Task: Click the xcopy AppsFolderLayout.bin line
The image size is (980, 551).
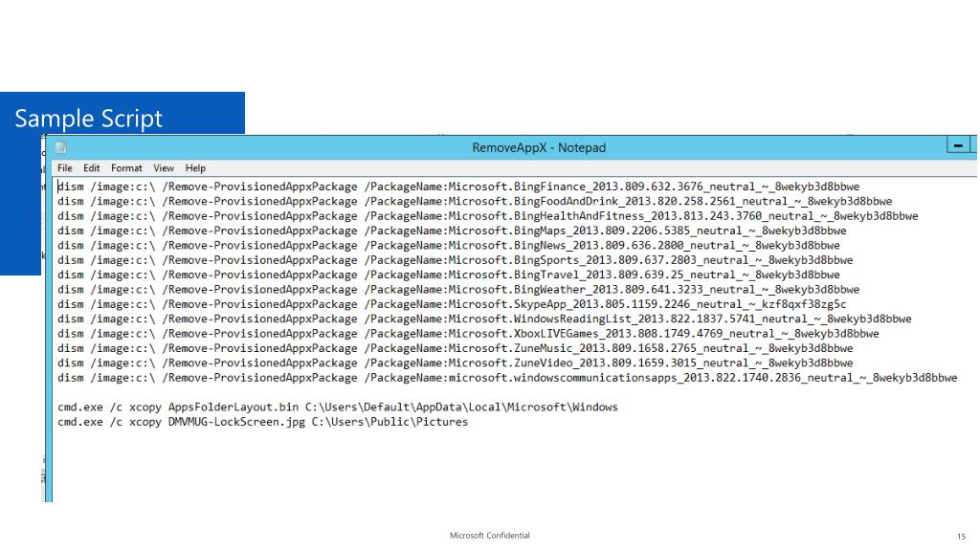Action: tap(338, 408)
